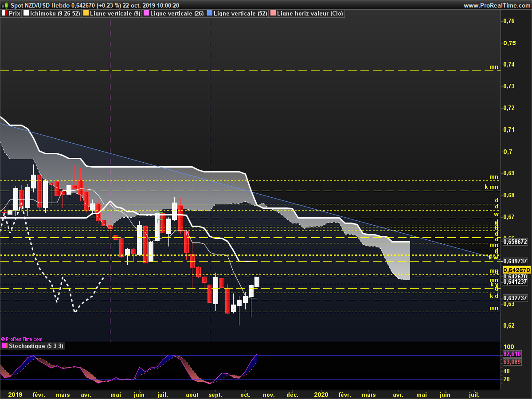Screen dimensions: 532x399
Task: Select the Ligne verticale (52) legend tab
Action: click(240, 13)
